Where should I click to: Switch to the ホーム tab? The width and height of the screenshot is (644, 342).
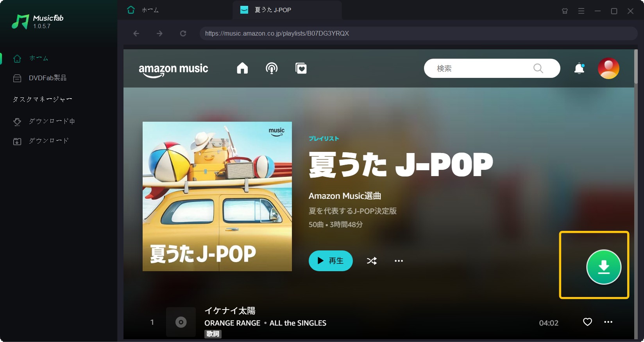pos(143,10)
